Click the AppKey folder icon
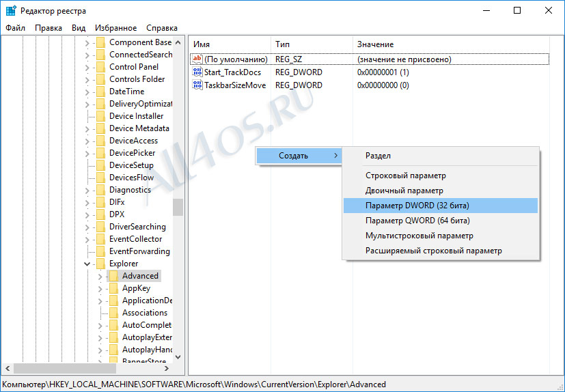The width and height of the screenshot is (565, 392). tap(113, 288)
